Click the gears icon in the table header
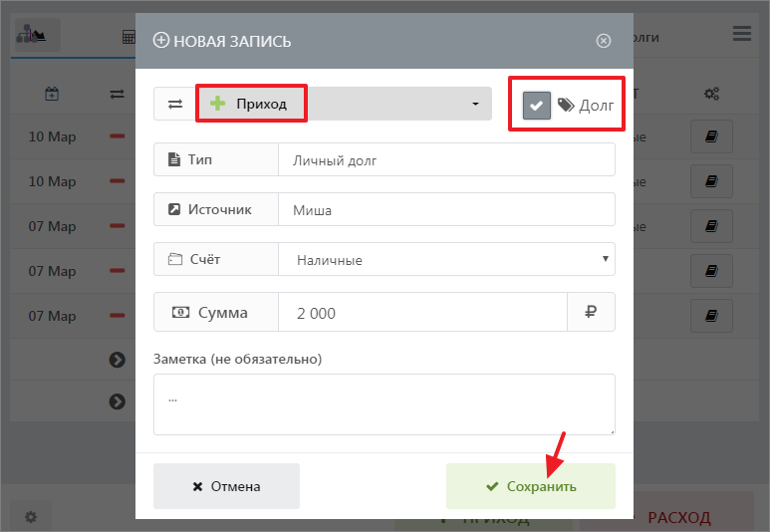Viewport: 770px width, 532px height. [x=711, y=94]
